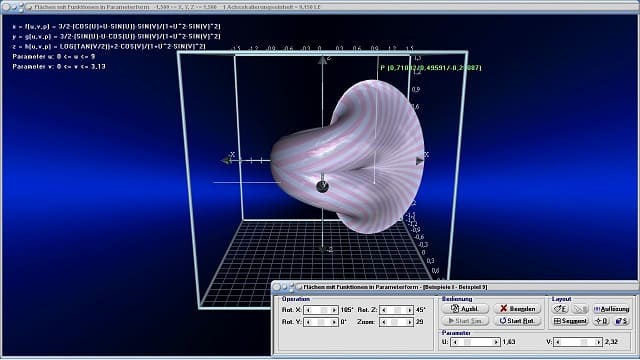Increase parameter U with right arrow
Viewport: 640px width, 360px height.
click(496, 342)
